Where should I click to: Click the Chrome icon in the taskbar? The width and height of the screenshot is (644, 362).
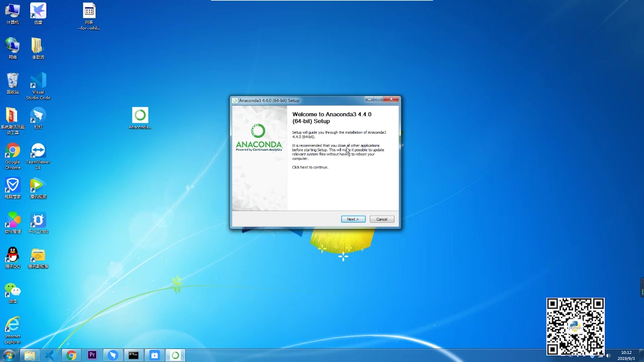click(x=71, y=355)
